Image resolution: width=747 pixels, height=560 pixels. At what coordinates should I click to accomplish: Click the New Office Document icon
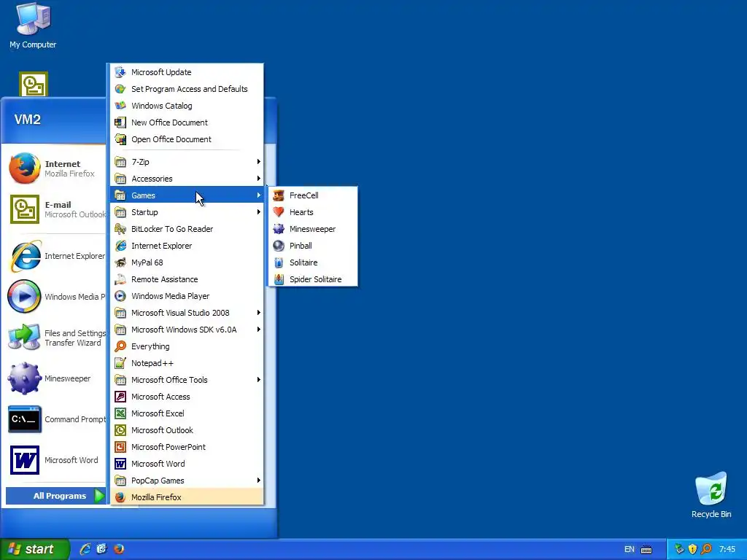click(x=120, y=122)
